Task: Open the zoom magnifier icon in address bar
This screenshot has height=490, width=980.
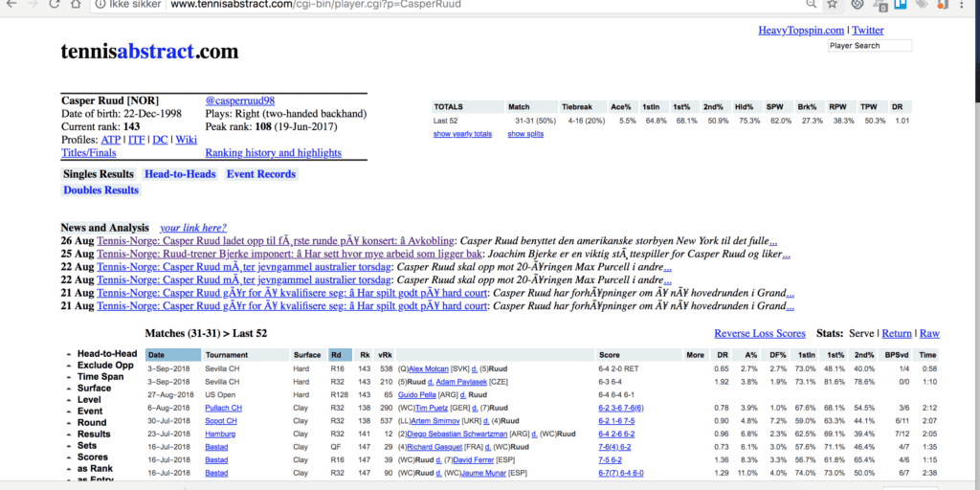Action: (812, 4)
